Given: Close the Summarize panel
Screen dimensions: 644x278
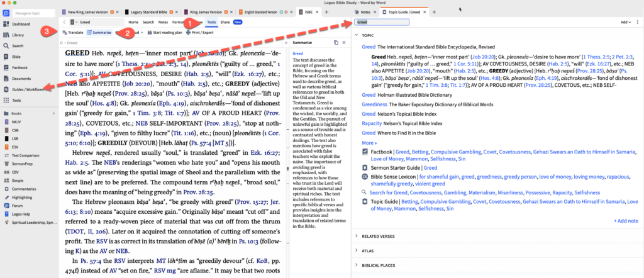Looking at the screenshot, I should tap(345, 42).
